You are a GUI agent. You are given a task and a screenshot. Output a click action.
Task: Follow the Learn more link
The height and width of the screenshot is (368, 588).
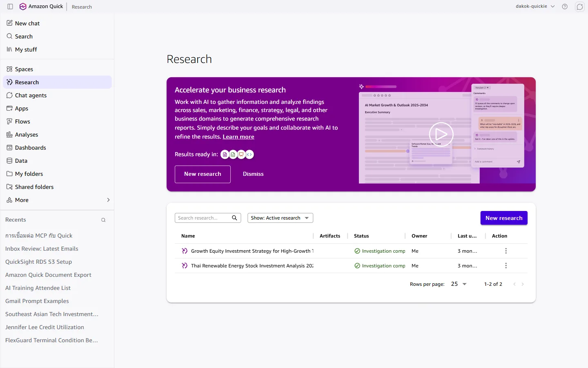tap(238, 137)
